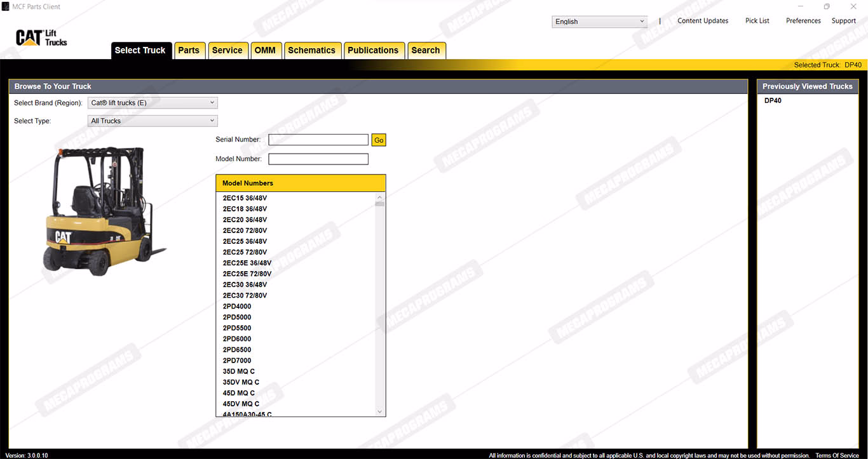Select DP40 in Previously Viewed Trucks

[x=773, y=101]
